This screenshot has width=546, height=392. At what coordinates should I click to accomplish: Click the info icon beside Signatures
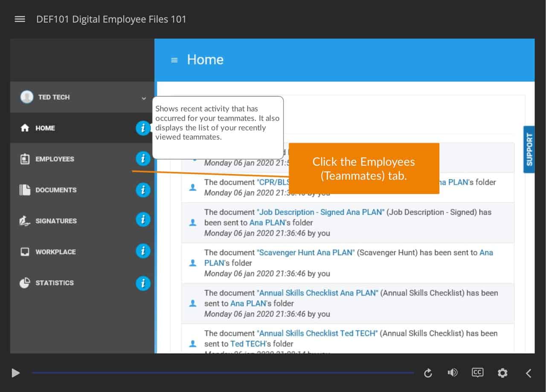pos(143,220)
